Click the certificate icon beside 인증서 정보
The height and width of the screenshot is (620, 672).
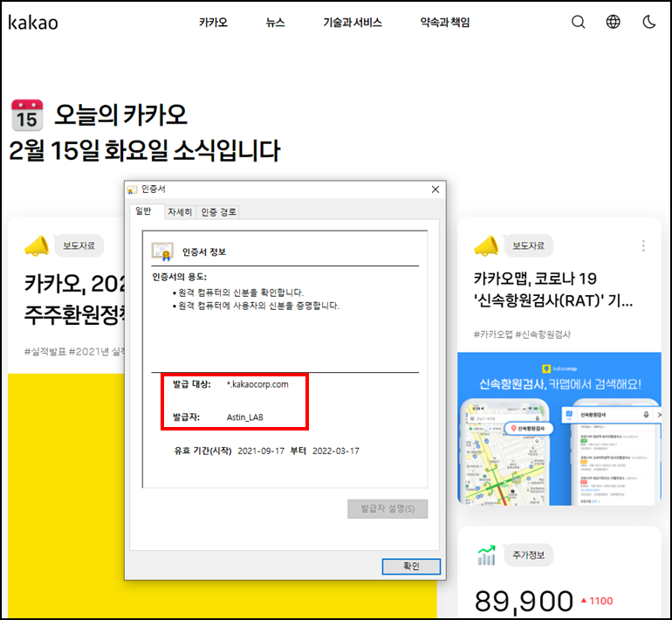[162, 251]
